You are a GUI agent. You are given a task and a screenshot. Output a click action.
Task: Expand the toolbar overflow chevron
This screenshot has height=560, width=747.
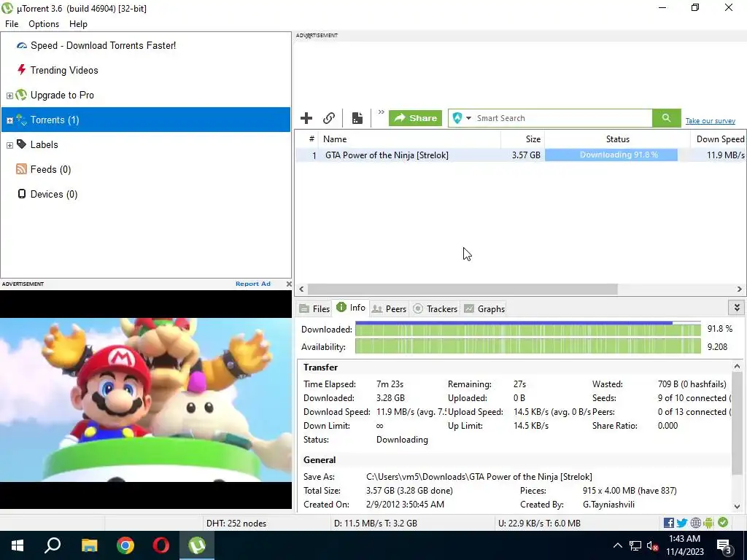click(x=381, y=112)
